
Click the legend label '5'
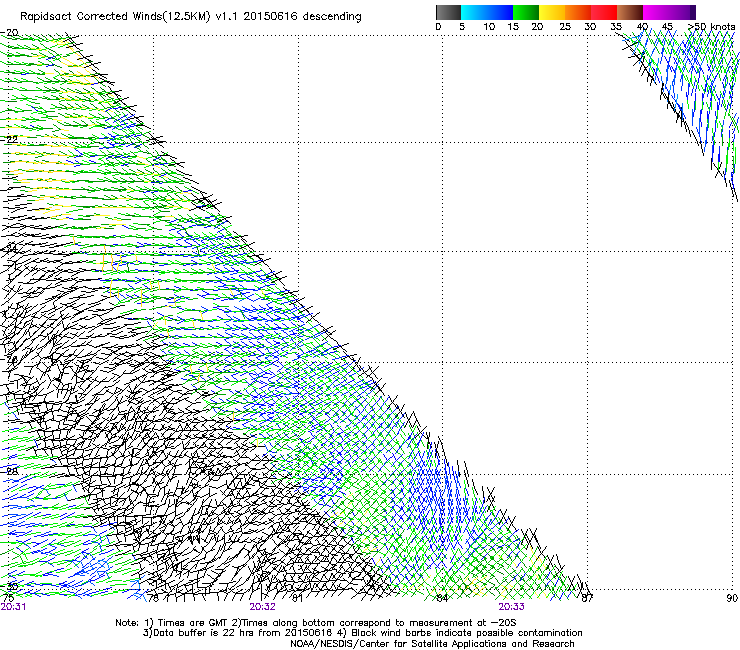pyautogui.click(x=462, y=27)
